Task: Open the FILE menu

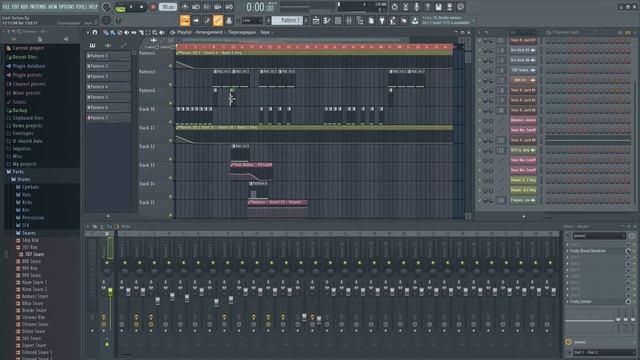Action: pyautogui.click(x=6, y=7)
